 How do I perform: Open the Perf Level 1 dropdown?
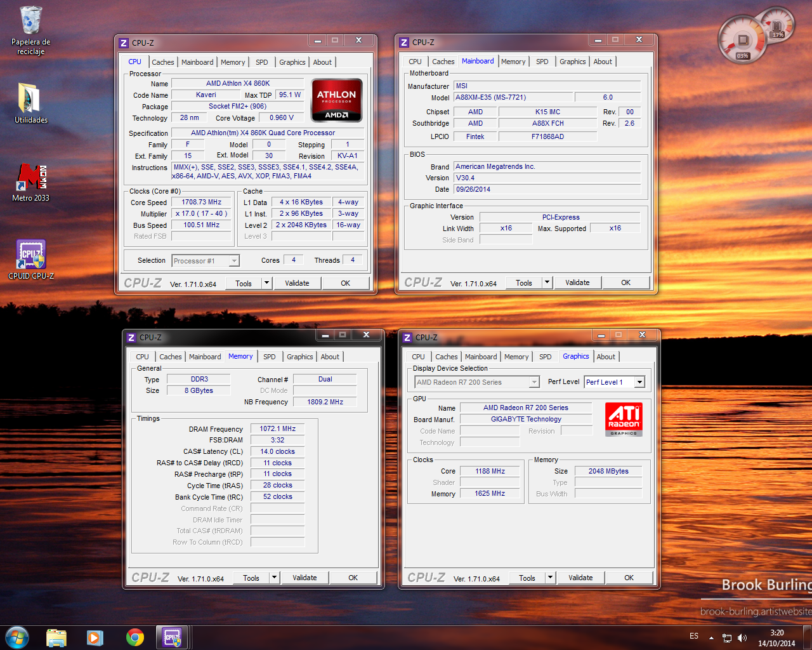point(615,382)
